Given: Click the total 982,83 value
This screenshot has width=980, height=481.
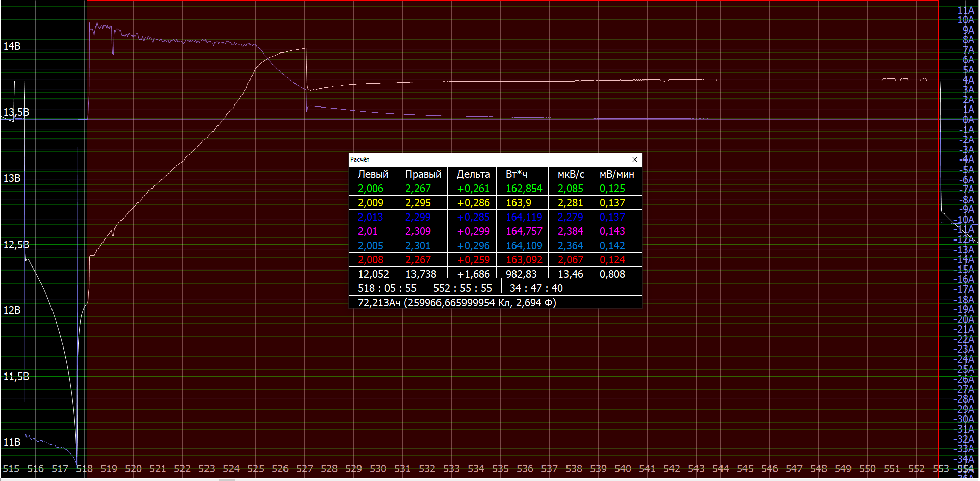Looking at the screenshot, I should (x=521, y=274).
